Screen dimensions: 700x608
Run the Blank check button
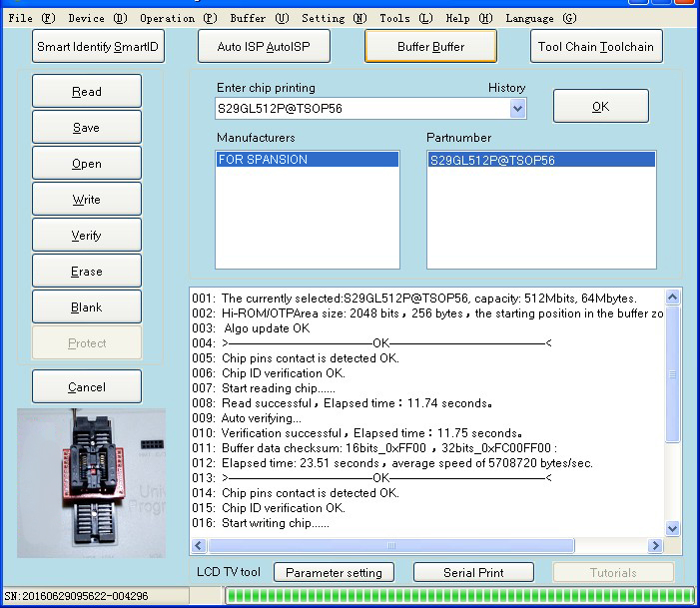pyautogui.click(x=87, y=307)
